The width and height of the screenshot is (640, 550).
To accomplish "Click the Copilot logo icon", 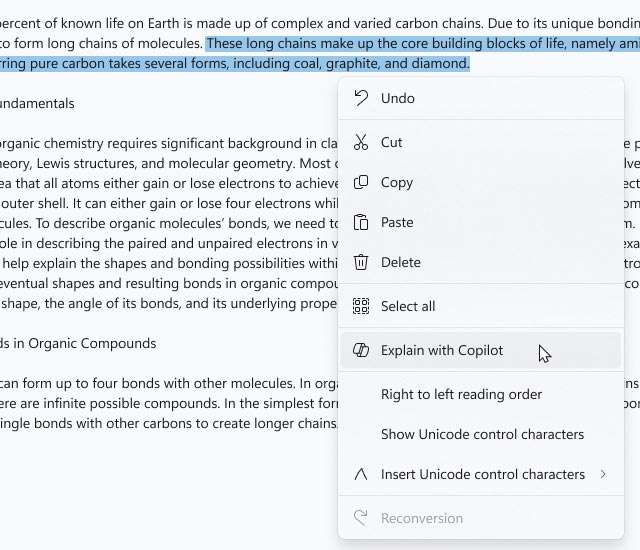I will point(361,350).
